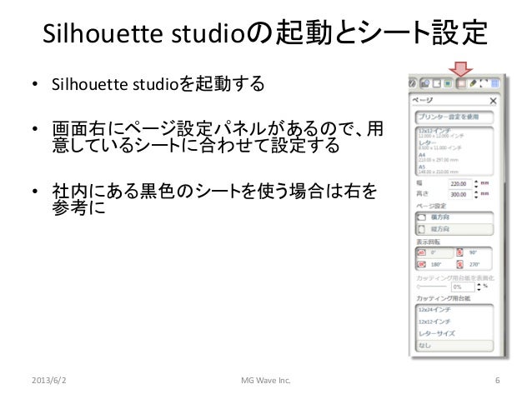Select 12x12インチ cutting mat option
This screenshot has width=532, height=399.
[454, 322]
